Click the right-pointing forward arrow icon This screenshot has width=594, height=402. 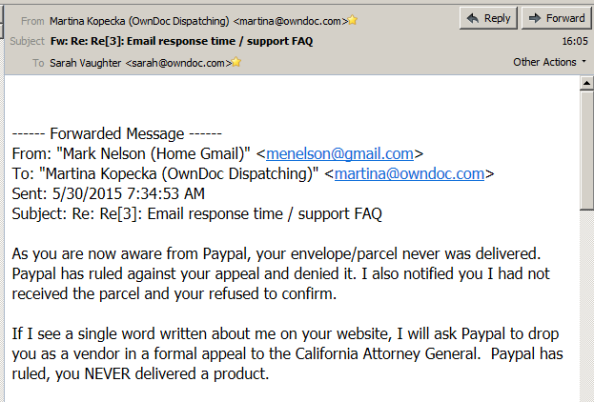point(535,18)
